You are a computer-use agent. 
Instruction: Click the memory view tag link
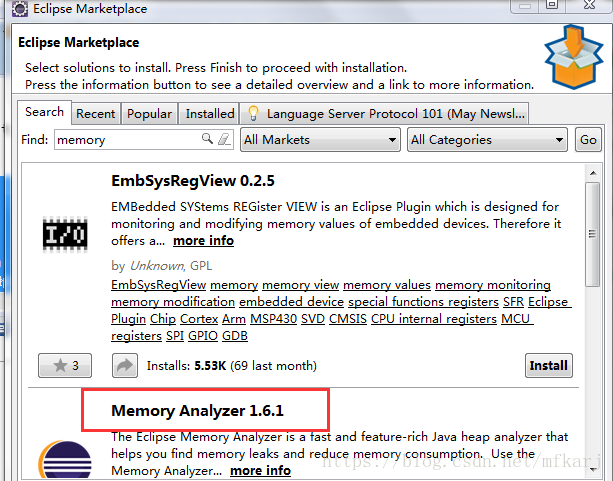click(300, 285)
